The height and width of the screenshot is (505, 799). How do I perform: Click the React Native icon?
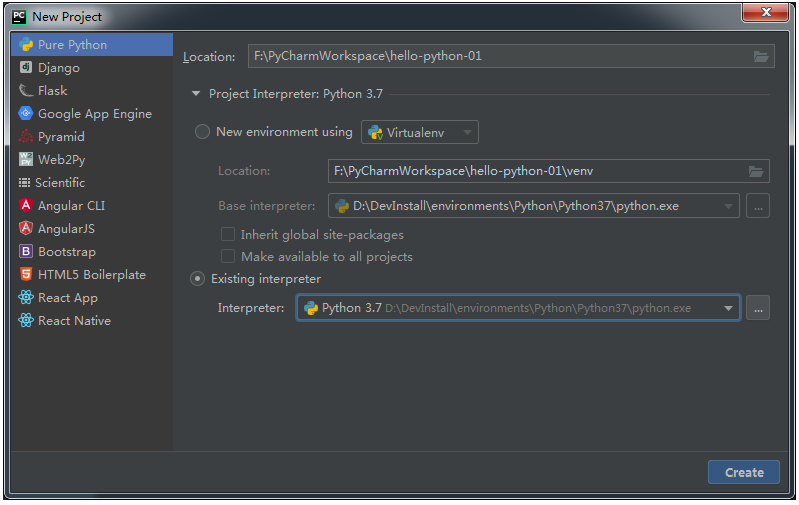tap(26, 321)
